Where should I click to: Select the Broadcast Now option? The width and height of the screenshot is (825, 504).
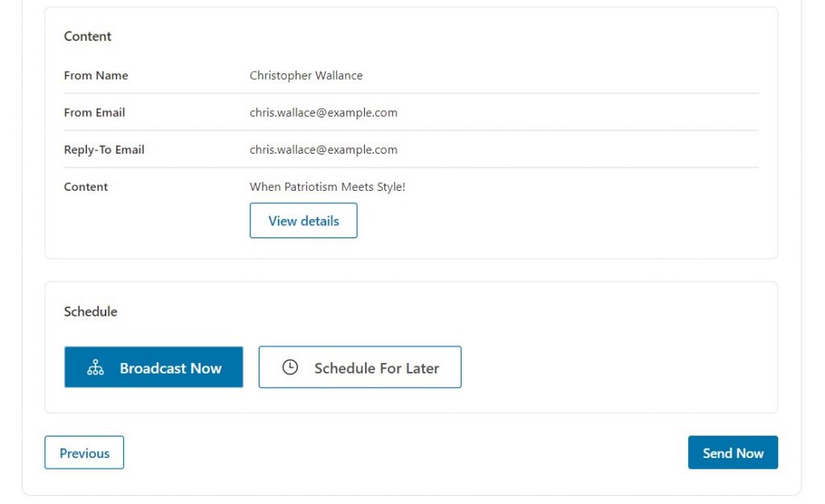(154, 367)
